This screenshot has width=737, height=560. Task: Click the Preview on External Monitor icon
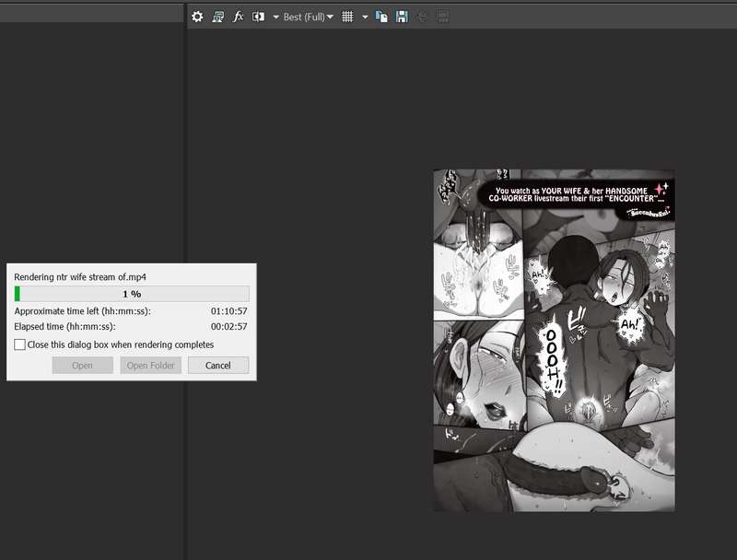218,17
